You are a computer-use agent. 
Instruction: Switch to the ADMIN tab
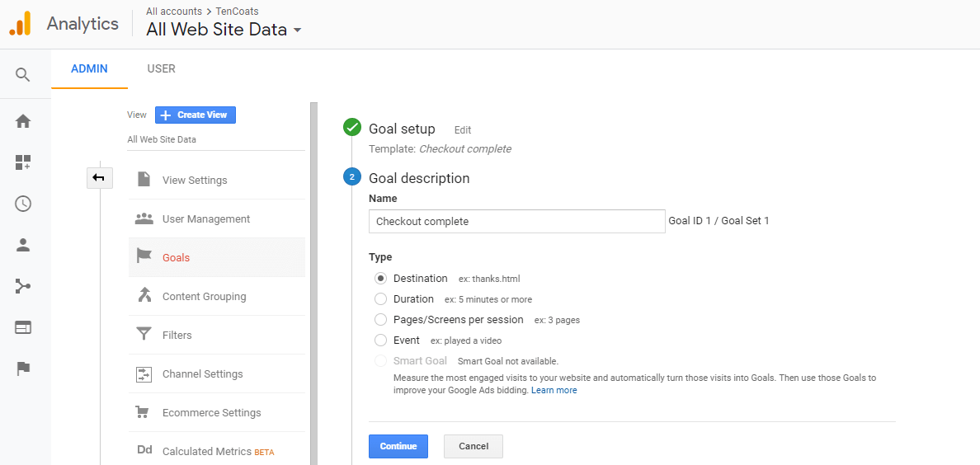[89, 68]
